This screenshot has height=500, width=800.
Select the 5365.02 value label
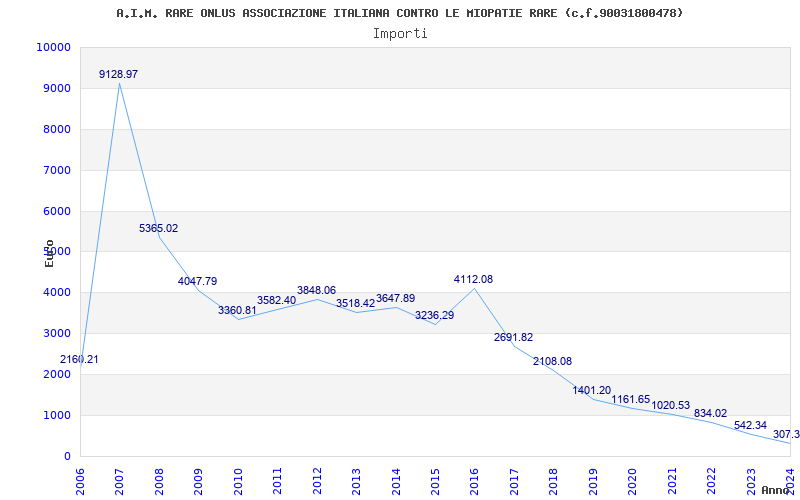pos(159,229)
